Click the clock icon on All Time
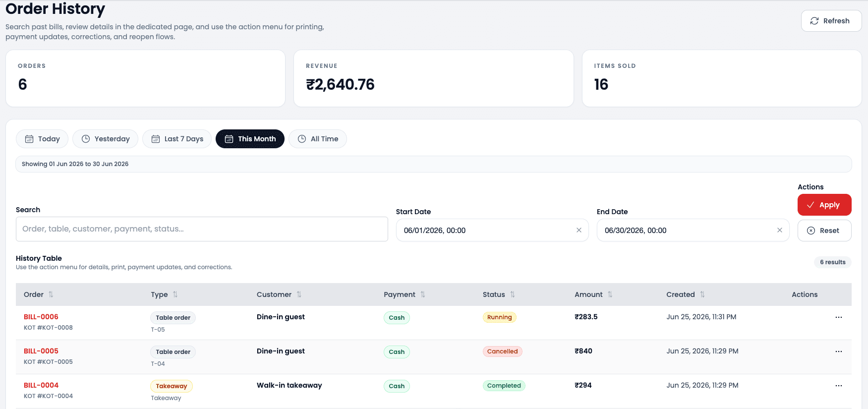This screenshot has height=409, width=868. pos(302,139)
